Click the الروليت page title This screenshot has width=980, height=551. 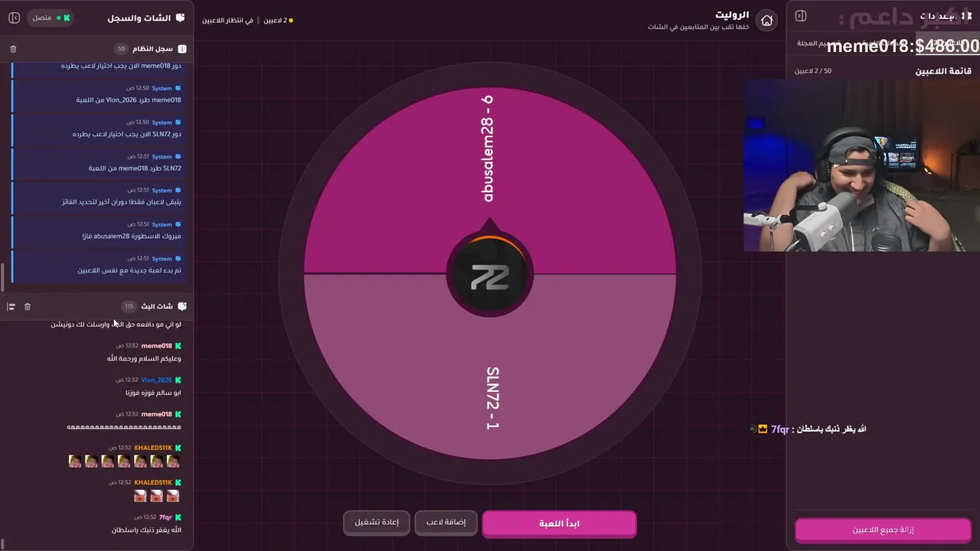732,15
